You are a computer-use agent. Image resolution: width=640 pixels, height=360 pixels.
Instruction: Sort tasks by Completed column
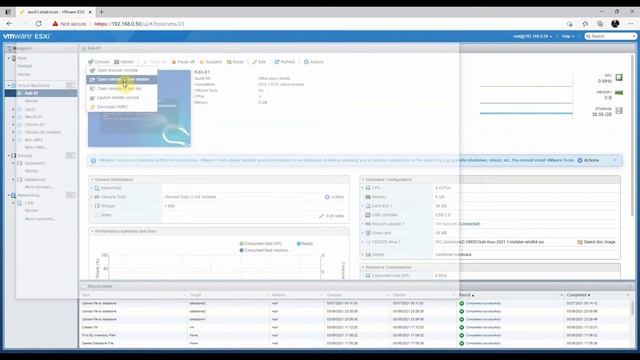(578, 295)
